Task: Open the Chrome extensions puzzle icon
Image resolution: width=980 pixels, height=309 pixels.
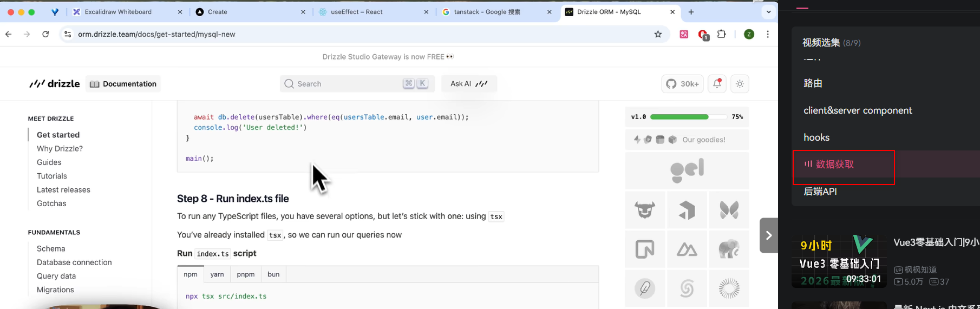Action: click(x=721, y=34)
